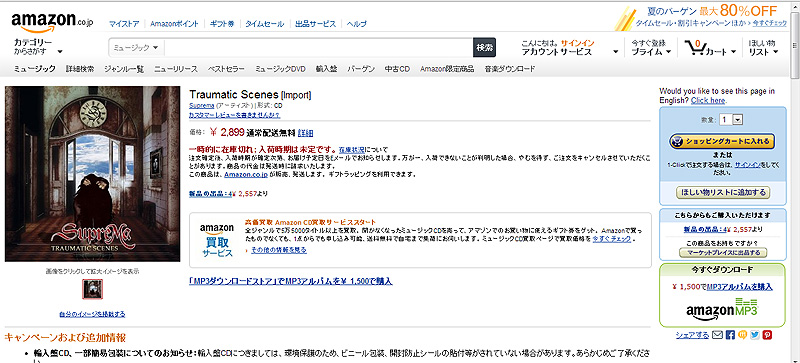The width and height of the screenshot is (800, 363).
Task: Open ヘルプ in top navigation
Action: point(356,23)
